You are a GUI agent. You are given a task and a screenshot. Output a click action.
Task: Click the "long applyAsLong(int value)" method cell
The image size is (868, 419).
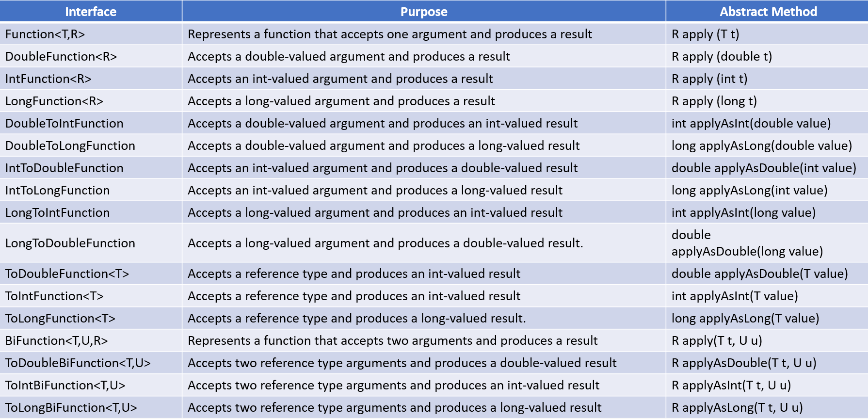pos(749,191)
